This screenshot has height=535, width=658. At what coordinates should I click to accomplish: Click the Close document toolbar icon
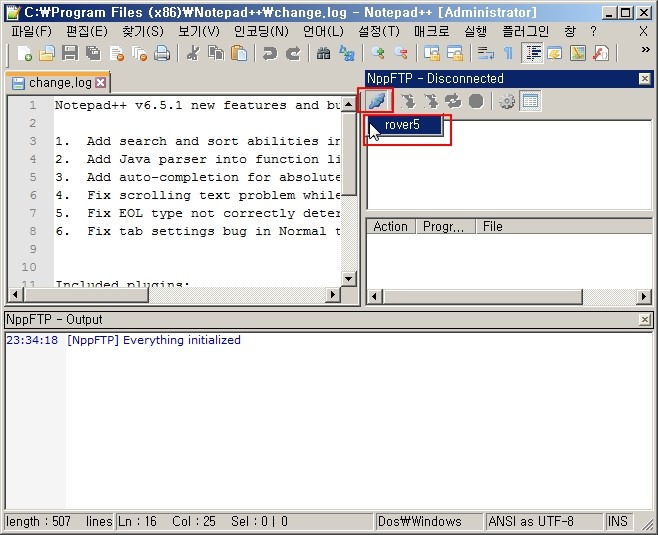(116, 53)
